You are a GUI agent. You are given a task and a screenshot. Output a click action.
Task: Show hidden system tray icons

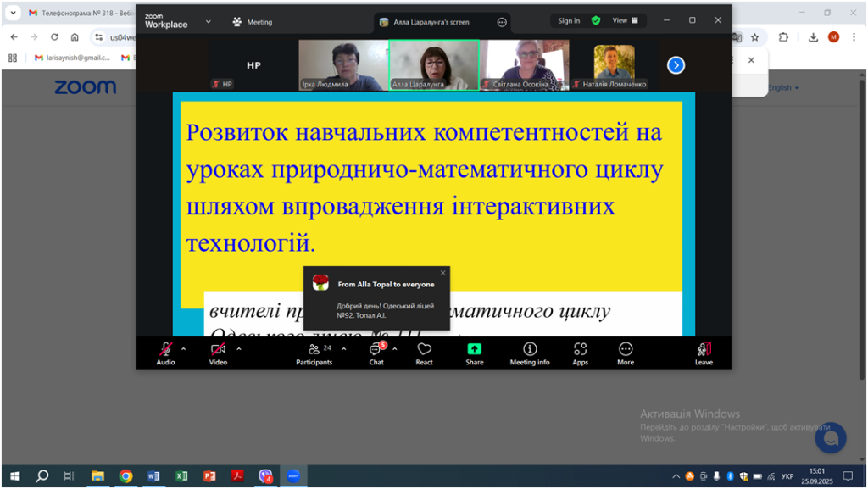[676, 476]
